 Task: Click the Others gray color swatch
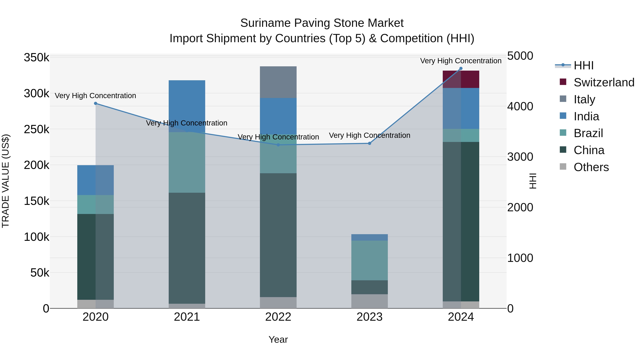click(563, 166)
